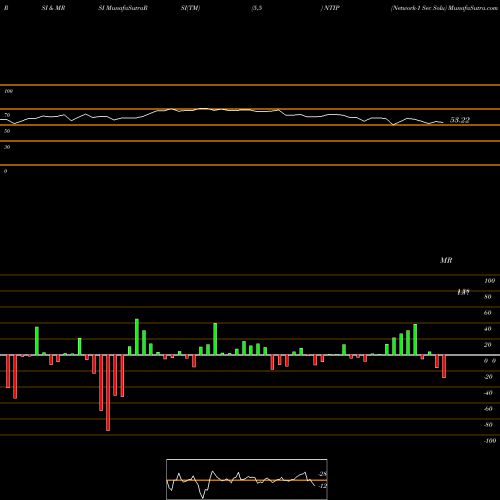Click the RSI axis label 0
The width and height of the screenshot is (500, 500).
5,171
